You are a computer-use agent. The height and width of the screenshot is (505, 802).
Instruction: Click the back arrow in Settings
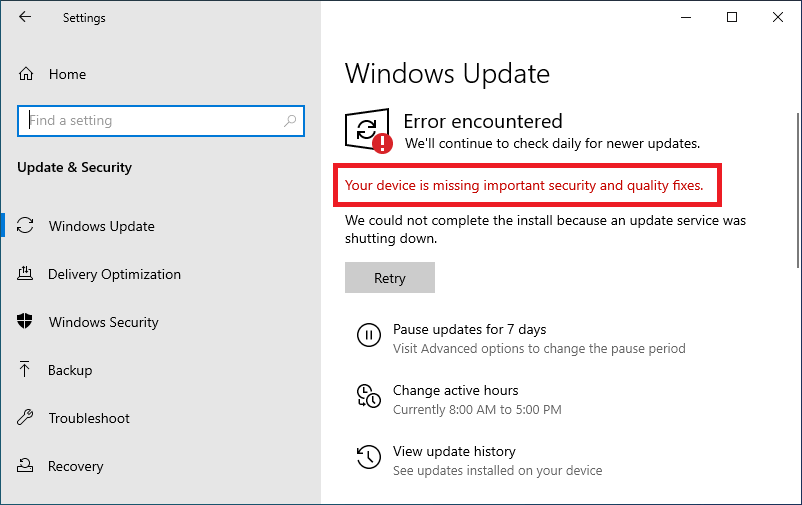pyautogui.click(x=25, y=17)
